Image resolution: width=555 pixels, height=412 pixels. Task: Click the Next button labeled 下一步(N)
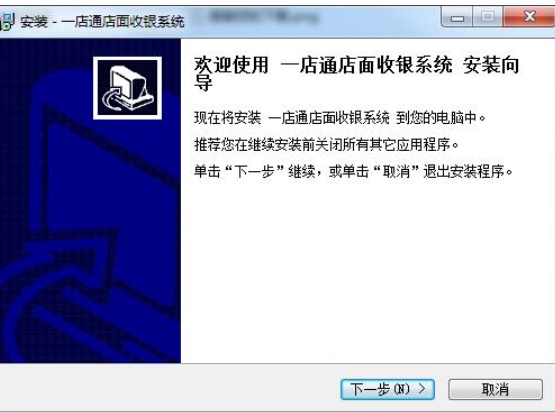click(388, 389)
